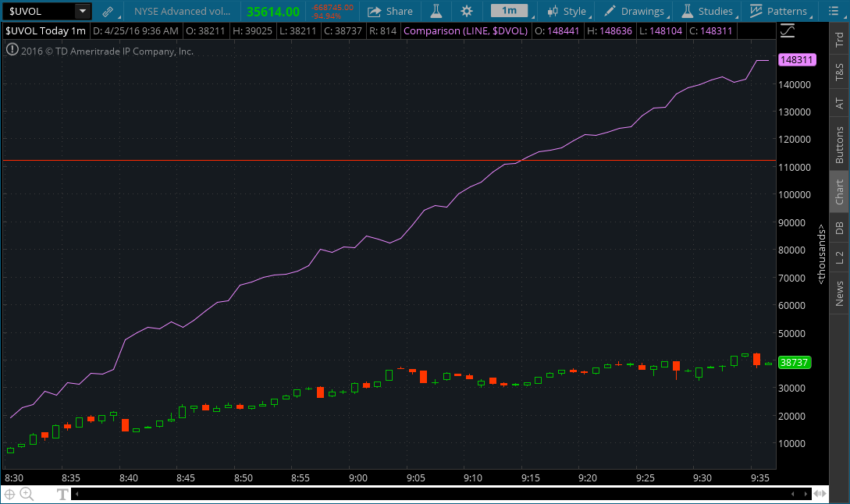Switch to the DB sidebar tab

pyautogui.click(x=839, y=228)
